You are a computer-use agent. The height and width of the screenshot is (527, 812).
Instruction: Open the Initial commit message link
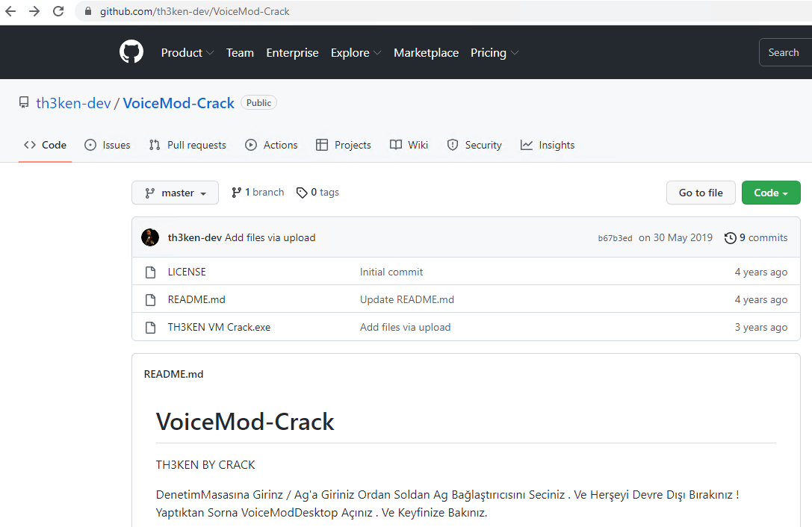(391, 272)
